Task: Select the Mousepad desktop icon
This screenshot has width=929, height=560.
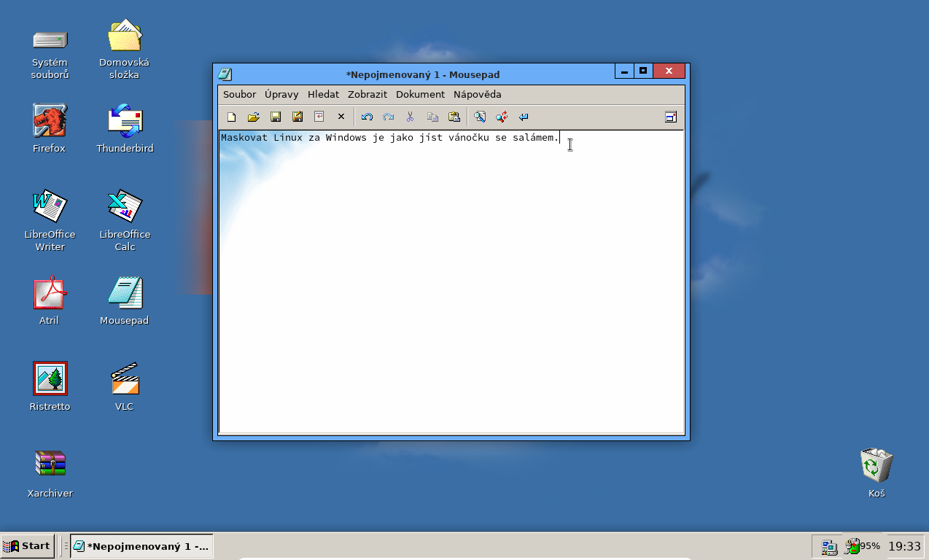Action: pos(125,300)
